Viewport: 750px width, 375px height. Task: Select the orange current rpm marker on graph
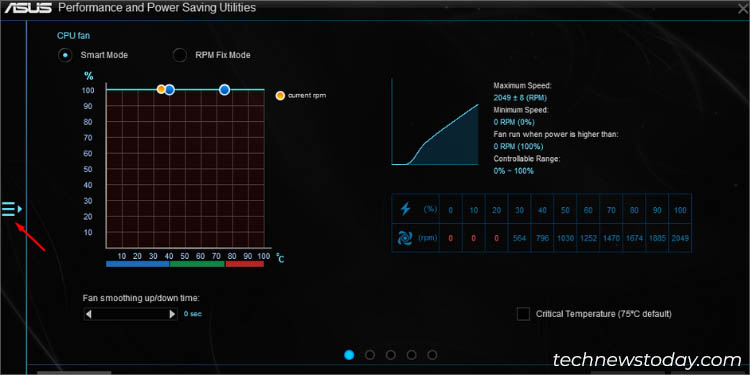(161, 89)
